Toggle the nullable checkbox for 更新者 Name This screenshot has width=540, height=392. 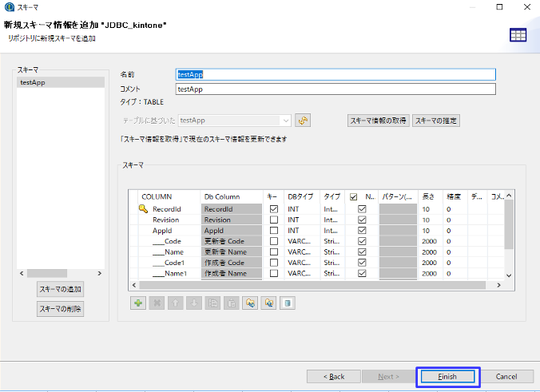[362, 252]
